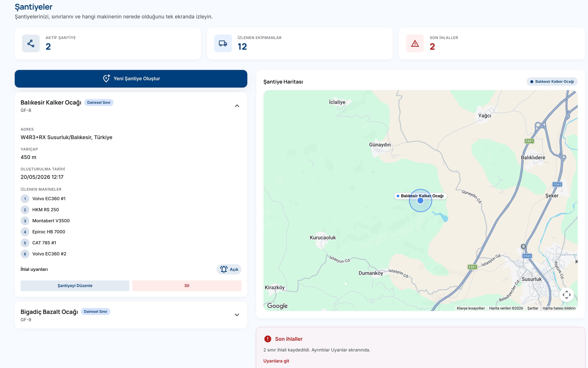Open Klavye kısayolları on the map
The width and height of the screenshot is (588, 368).
(471, 308)
